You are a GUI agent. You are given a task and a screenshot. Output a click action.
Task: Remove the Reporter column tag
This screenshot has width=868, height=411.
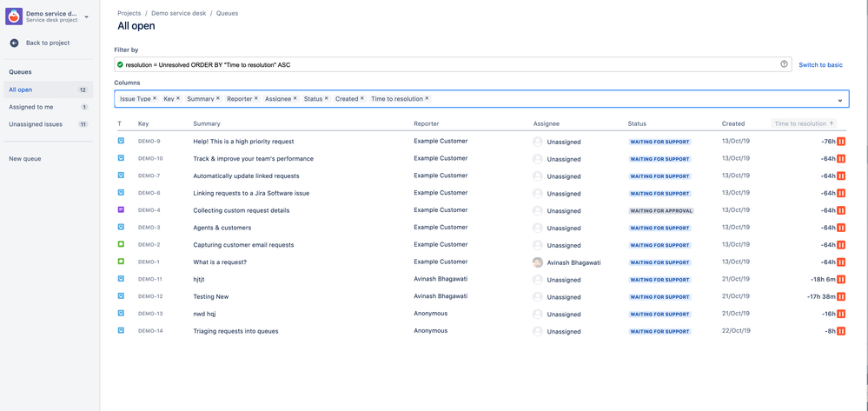pyautogui.click(x=255, y=98)
